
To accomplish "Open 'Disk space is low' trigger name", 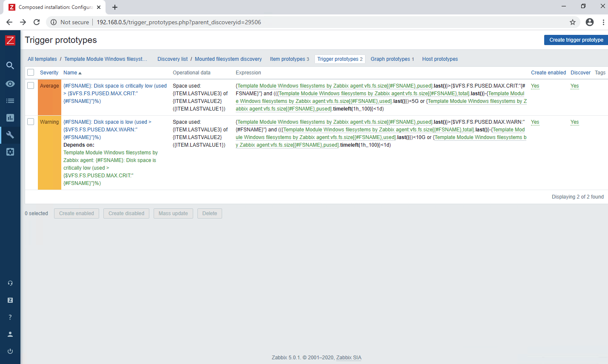I will 107,130.
